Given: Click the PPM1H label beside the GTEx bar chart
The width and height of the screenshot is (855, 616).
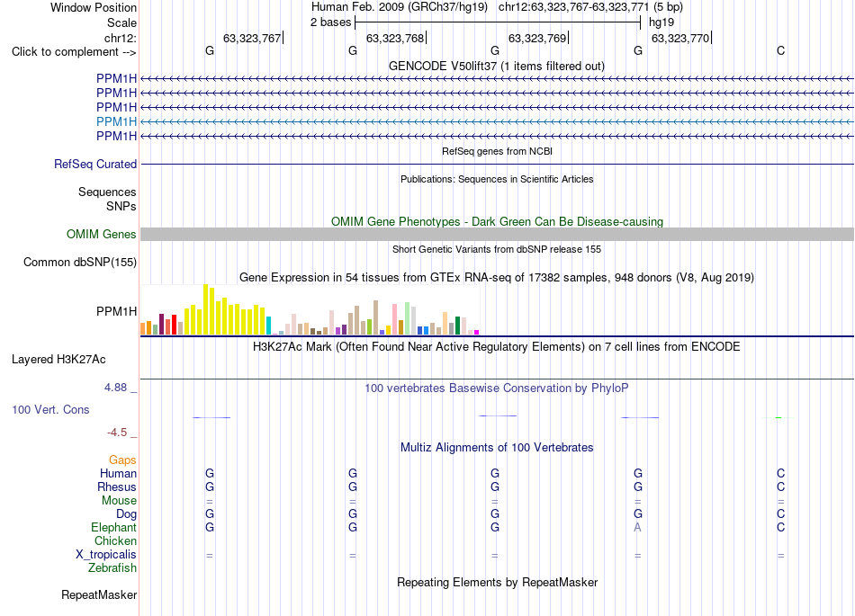Looking at the screenshot, I should click(116, 311).
